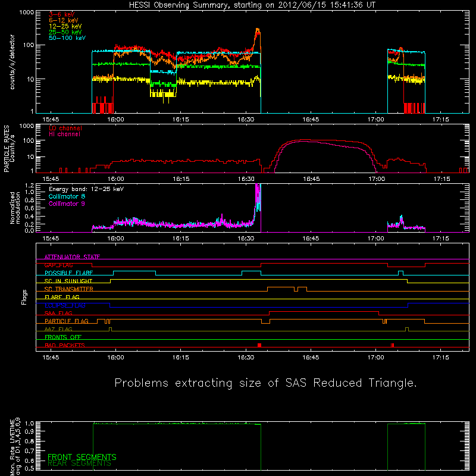Click the dim olive flag label below PARTICLE_FLAG

58,329
